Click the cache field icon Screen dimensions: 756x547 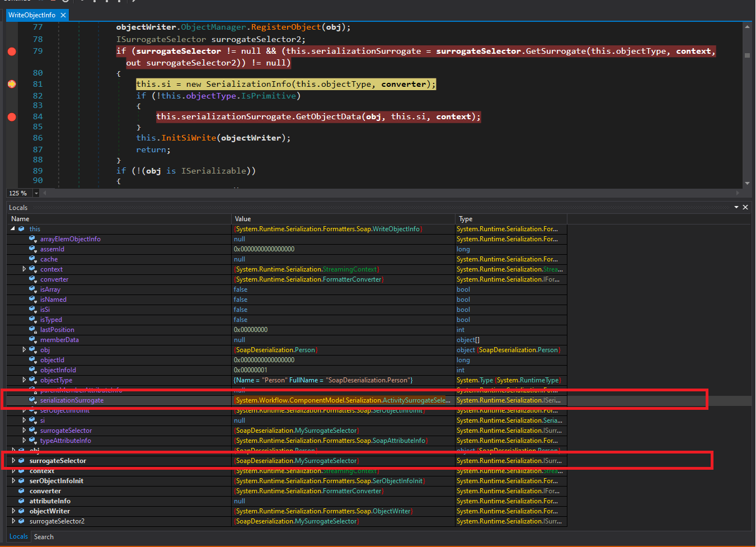32,259
